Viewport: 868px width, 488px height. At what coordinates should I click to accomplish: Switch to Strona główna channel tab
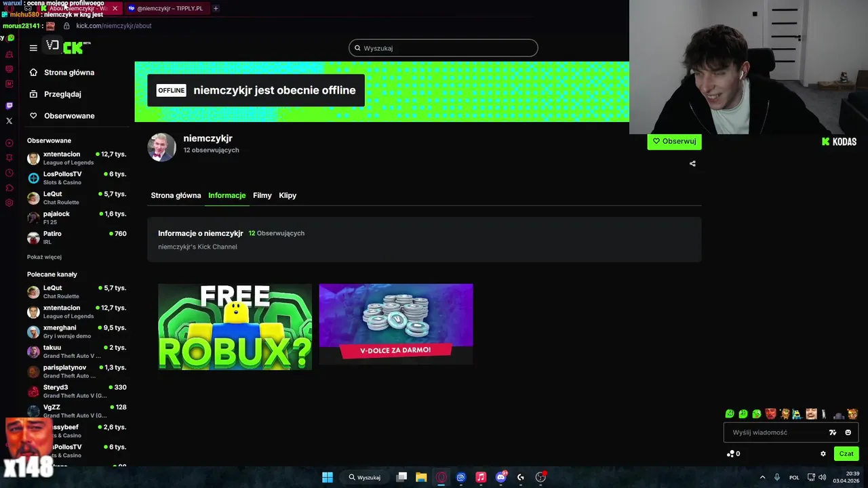click(176, 195)
